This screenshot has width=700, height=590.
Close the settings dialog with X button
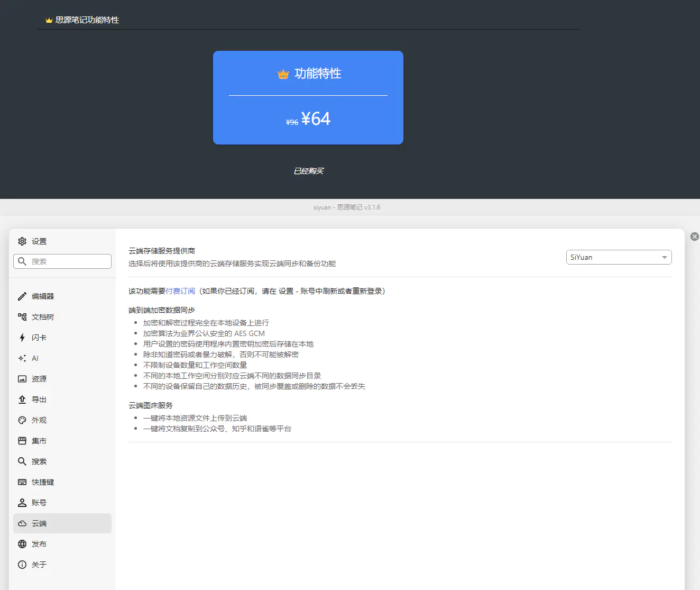coord(695,237)
